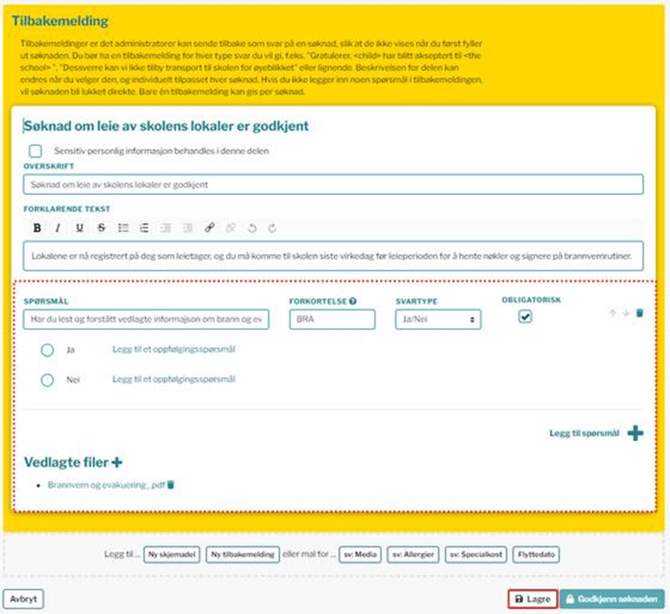
Task: Delete the question using the trash icon
Action: coord(640,313)
